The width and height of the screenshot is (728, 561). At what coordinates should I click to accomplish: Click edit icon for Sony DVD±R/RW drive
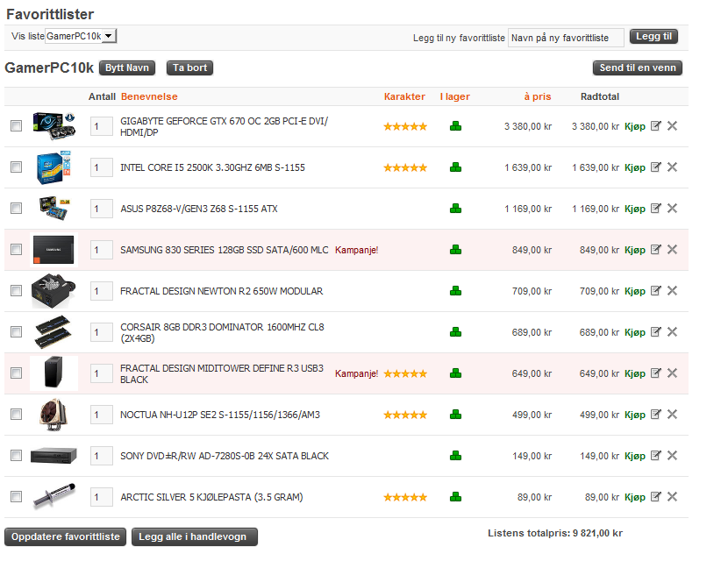(x=655, y=456)
